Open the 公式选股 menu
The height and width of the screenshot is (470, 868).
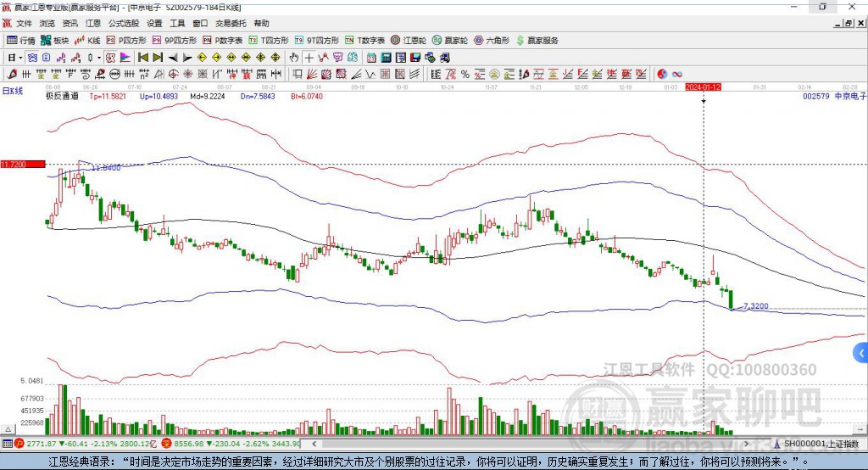click(124, 23)
